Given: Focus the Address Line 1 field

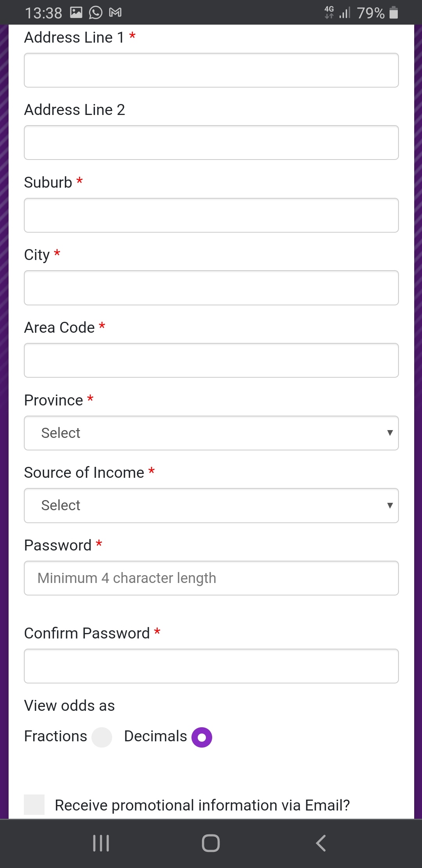Looking at the screenshot, I should point(211,70).
